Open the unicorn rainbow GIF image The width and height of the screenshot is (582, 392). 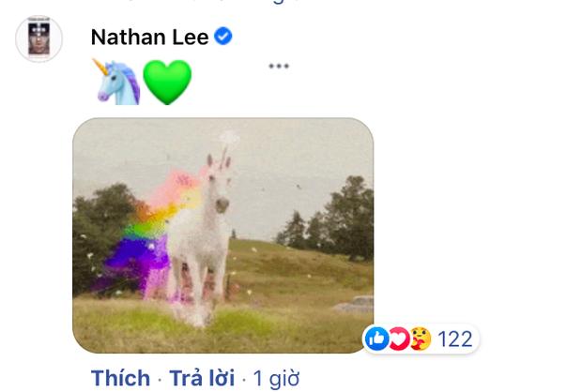pyautogui.click(x=223, y=235)
